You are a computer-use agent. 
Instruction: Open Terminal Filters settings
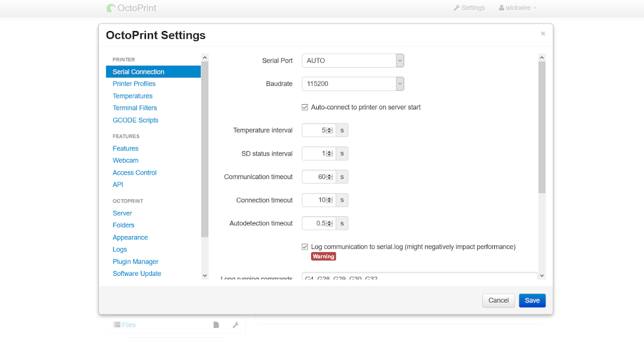[135, 108]
